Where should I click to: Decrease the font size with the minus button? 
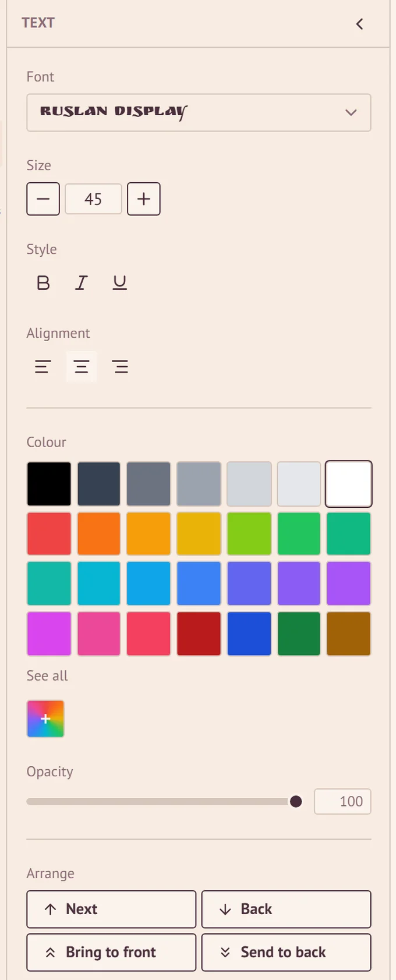(x=43, y=199)
